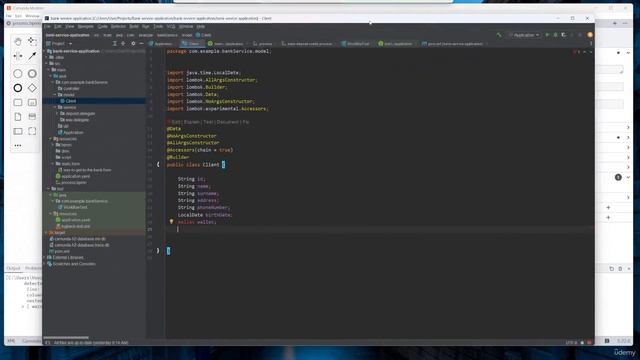This screenshot has width=640, height=360.
Task: Switch to the pom.xml editor tab
Action: [x=453, y=44]
